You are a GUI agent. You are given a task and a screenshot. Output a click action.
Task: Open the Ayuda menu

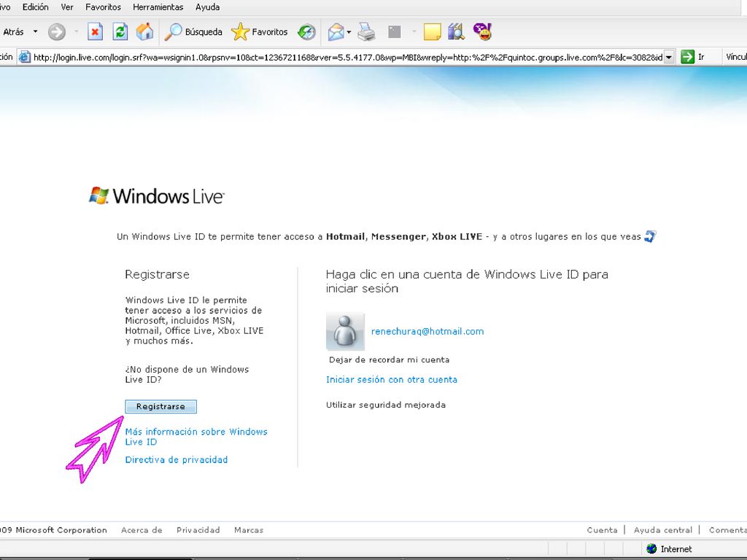(x=207, y=7)
